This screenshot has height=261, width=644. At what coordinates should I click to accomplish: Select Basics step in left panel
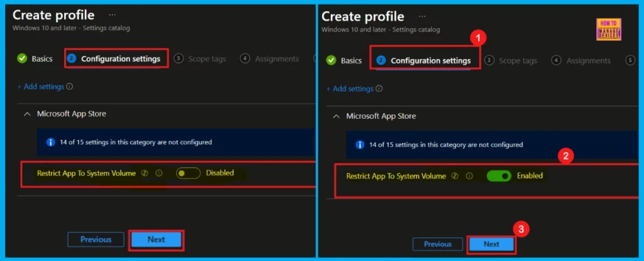pyautogui.click(x=35, y=58)
